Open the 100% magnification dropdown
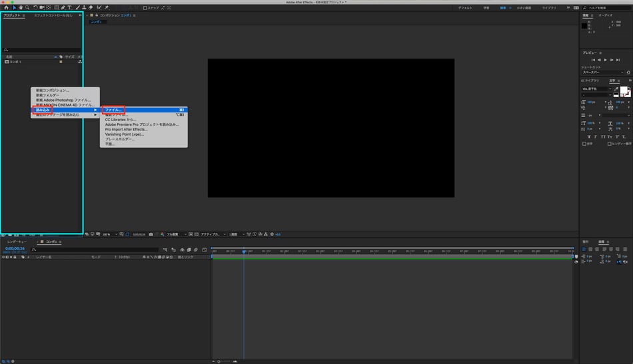 click(109, 234)
